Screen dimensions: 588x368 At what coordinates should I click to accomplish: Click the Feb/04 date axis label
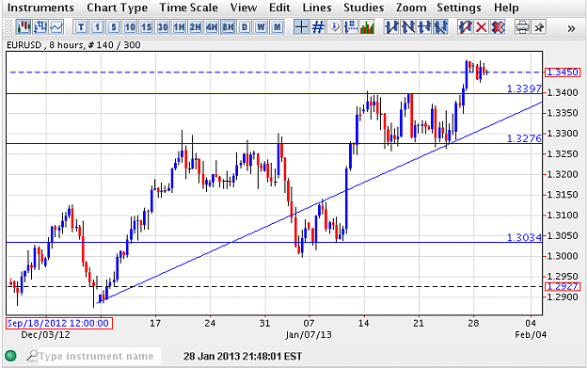click(531, 335)
